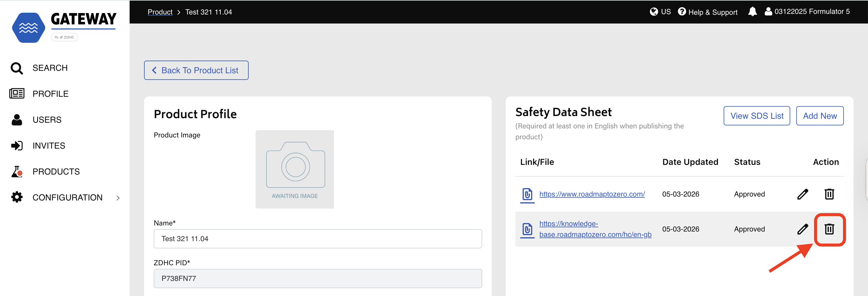Image resolution: width=868 pixels, height=296 pixels.
Task: Open the https://www.roadmaptozero.com/ link
Action: [592, 194]
